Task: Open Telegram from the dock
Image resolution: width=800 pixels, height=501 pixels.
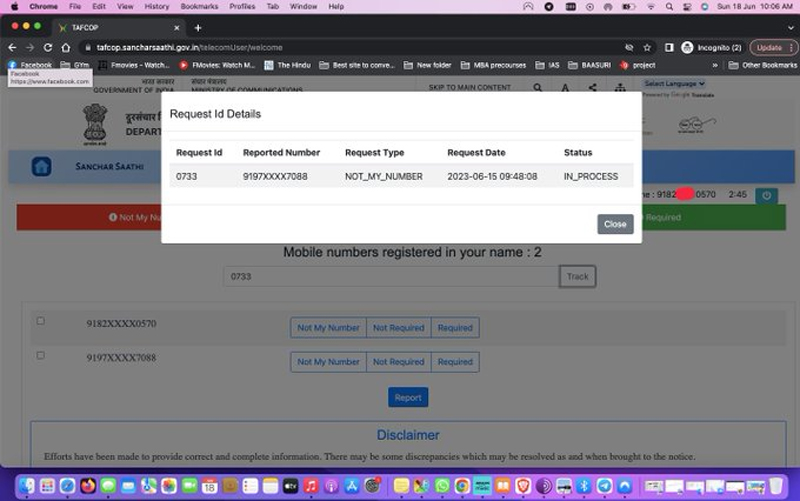Action: click(x=604, y=486)
